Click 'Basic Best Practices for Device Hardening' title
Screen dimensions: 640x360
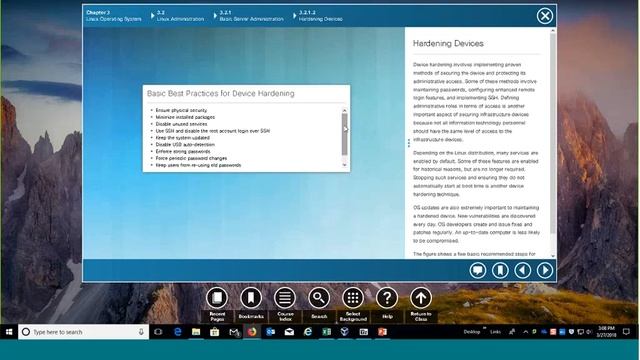coord(220,93)
